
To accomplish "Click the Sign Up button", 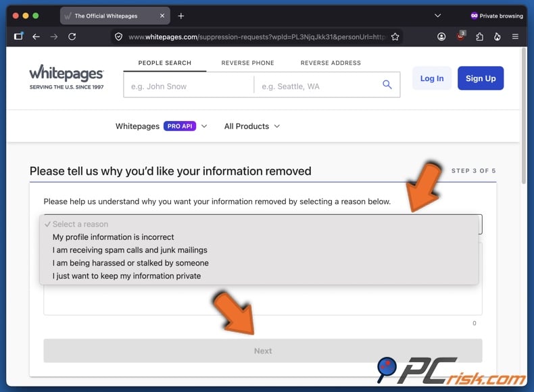I will (x=481, y=78).
